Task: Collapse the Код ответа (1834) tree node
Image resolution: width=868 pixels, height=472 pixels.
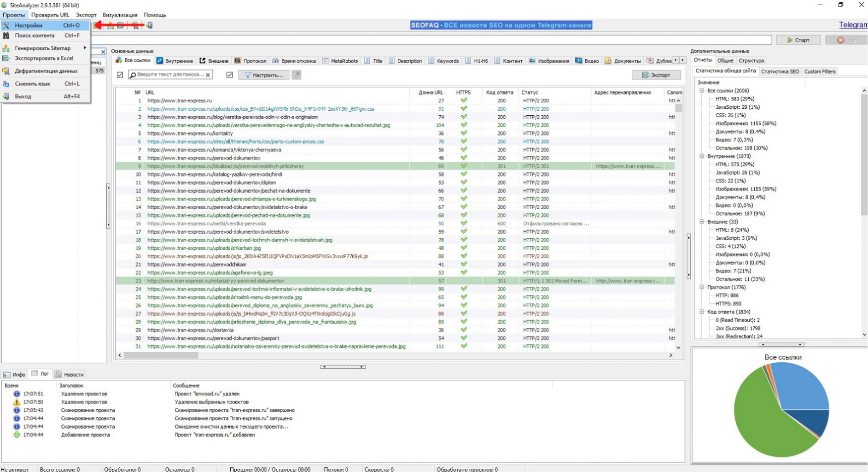Action: 702,312
